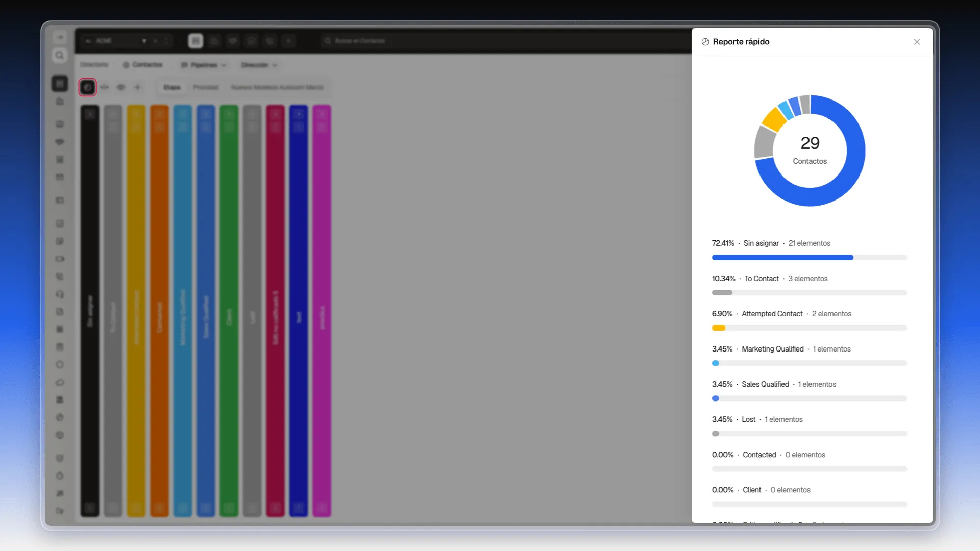
Task: Click 'Sales Qualified · 1 elementos' row
Action: pos(774,384)
